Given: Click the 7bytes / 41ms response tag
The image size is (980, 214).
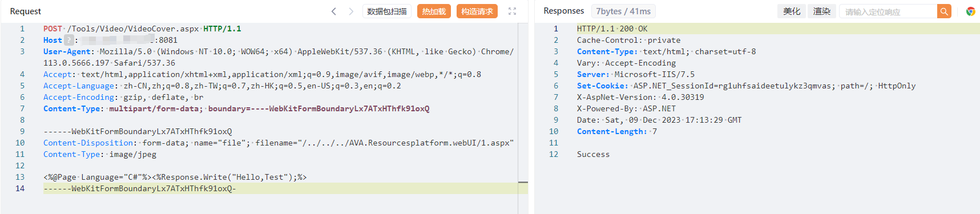Looking at the screenshot, I should [623, 11].
